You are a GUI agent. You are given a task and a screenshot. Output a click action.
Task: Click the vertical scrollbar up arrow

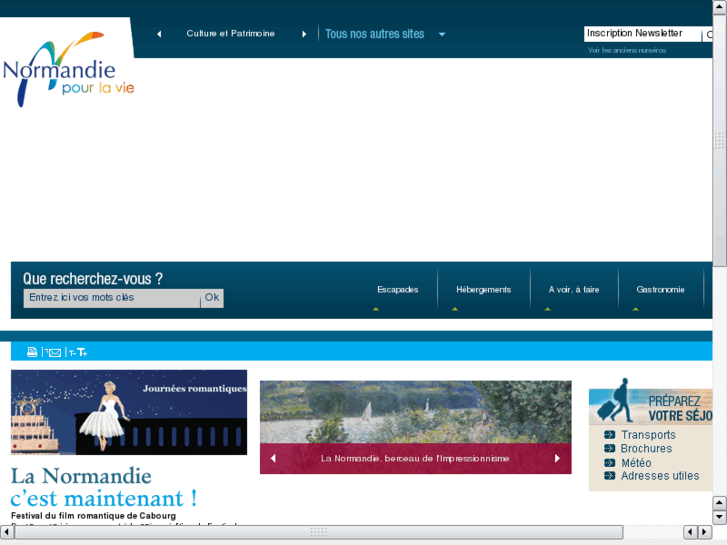tap(720, 7)
